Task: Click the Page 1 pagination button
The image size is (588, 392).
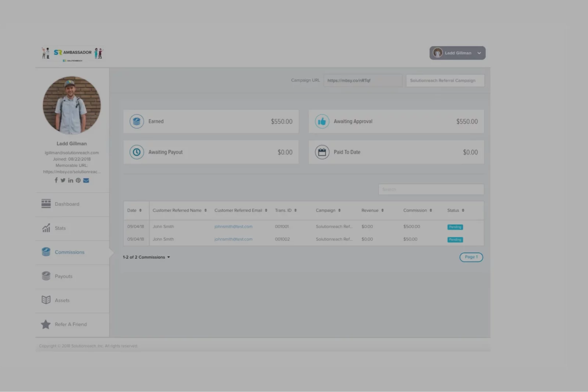Action: (x=471, y=257)
